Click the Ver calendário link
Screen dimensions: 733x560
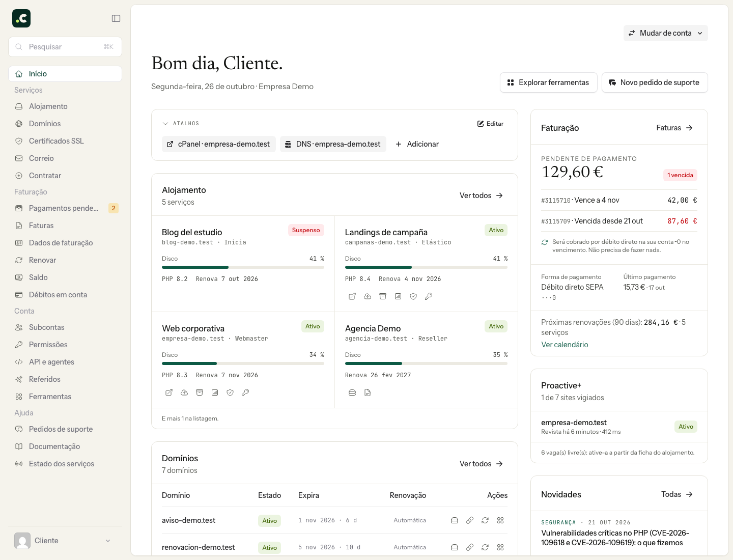pyautogui.click(x=565, y=345)
